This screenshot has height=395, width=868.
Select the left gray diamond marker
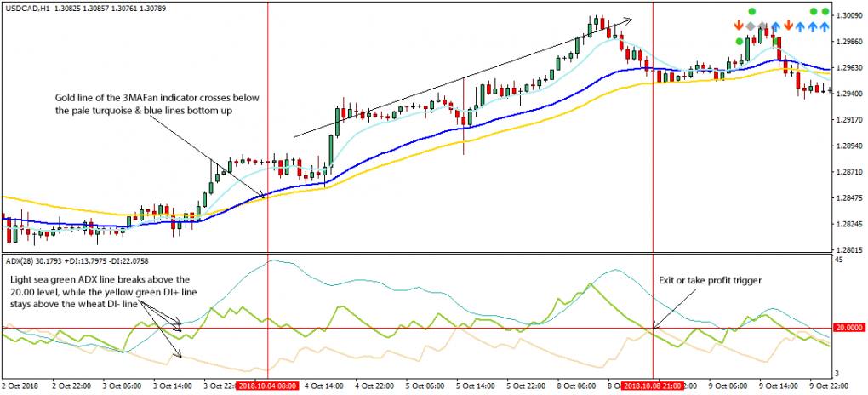751,26
